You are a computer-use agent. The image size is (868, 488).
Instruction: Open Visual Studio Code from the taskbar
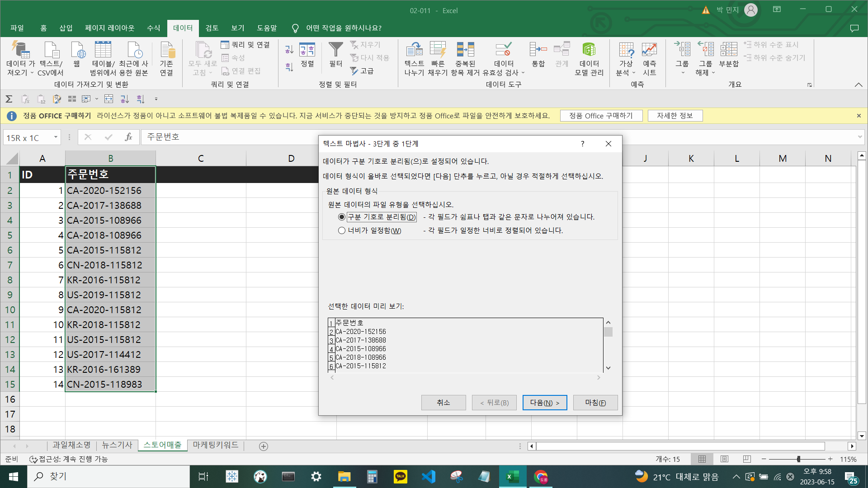[x=428, y=477]
